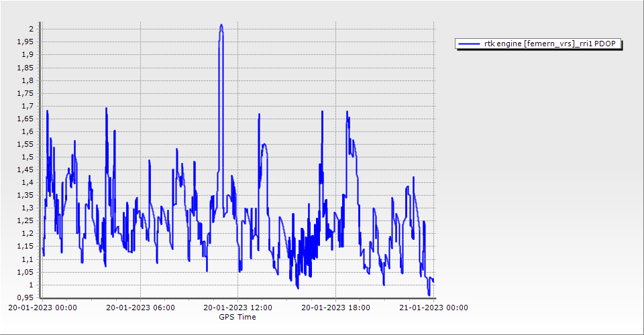Click x-axis label 20-01-2023 18:00
644x335 pixels.
point(335,308)
